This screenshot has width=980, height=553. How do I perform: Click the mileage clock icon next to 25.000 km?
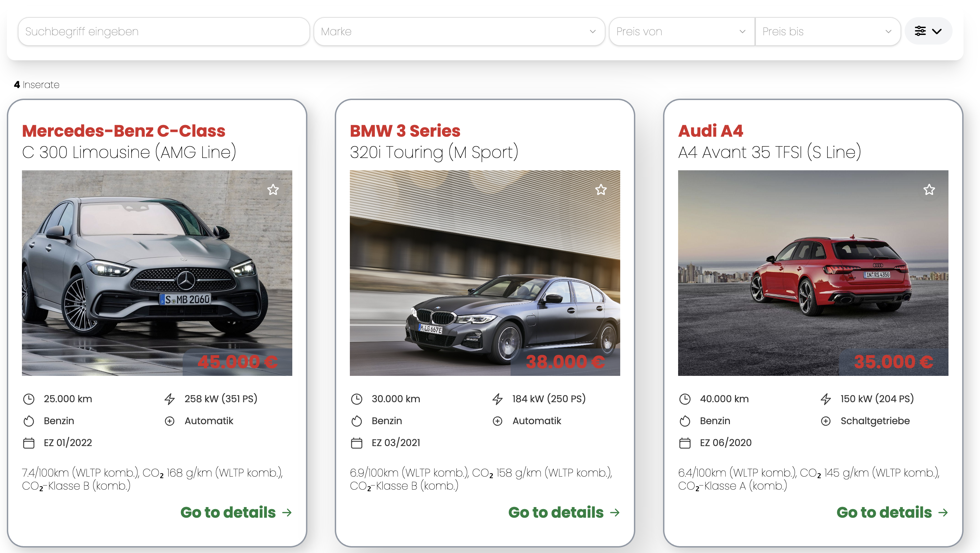pos(28,399)
